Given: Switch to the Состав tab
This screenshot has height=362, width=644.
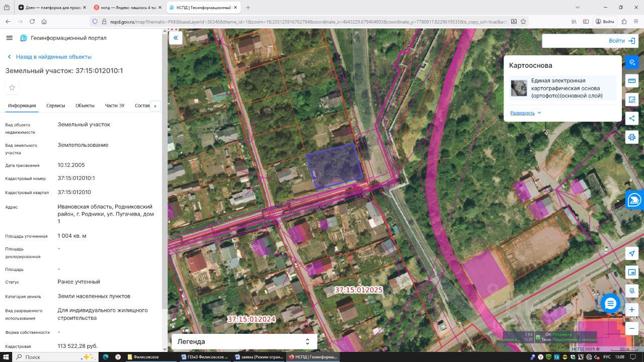Looking at the screenshot, I should [x=142, y=106].
